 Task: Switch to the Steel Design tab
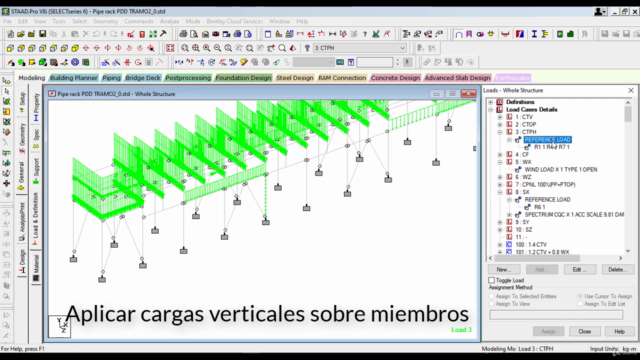point(295,78)
